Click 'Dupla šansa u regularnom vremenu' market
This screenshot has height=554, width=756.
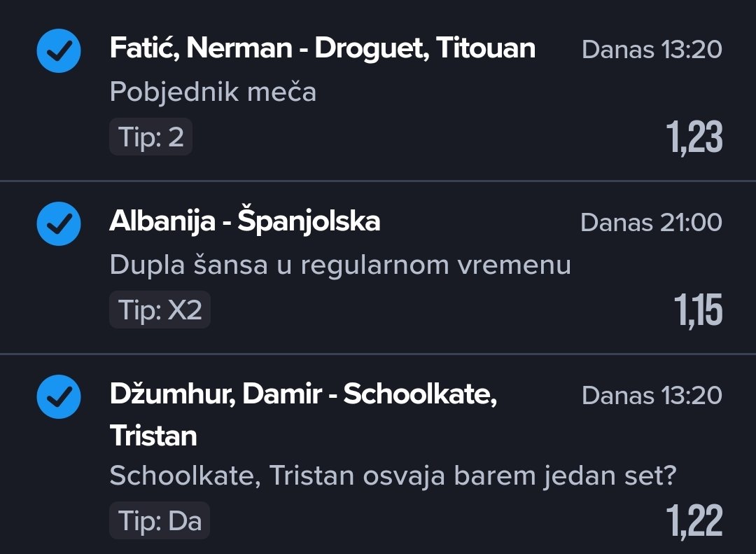[x=340, y=265]
